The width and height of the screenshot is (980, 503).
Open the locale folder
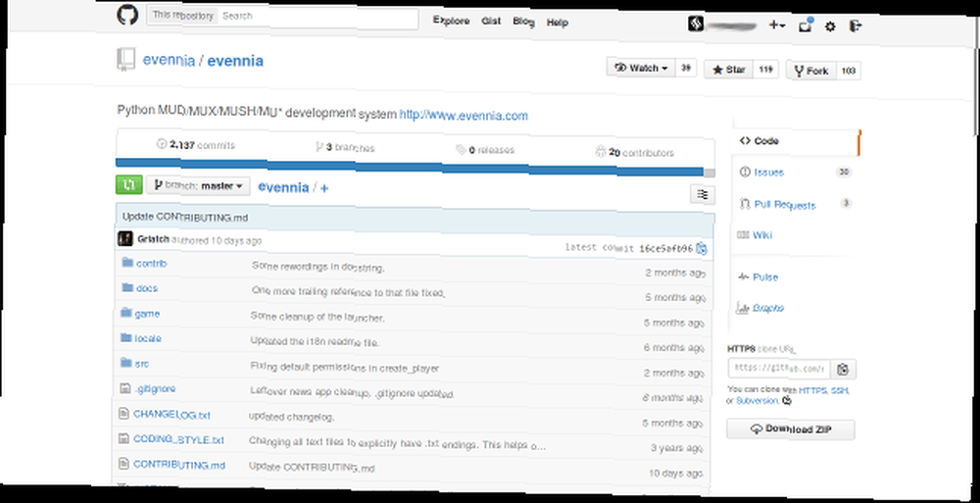click(x=148, y=338)
